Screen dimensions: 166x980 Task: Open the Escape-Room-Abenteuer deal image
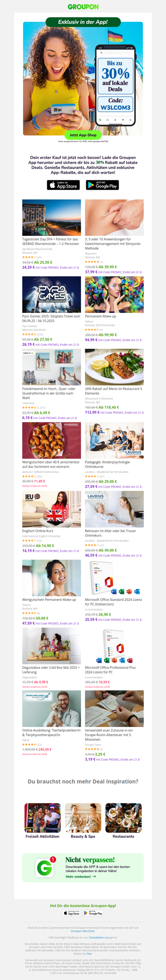coord(114,709)
